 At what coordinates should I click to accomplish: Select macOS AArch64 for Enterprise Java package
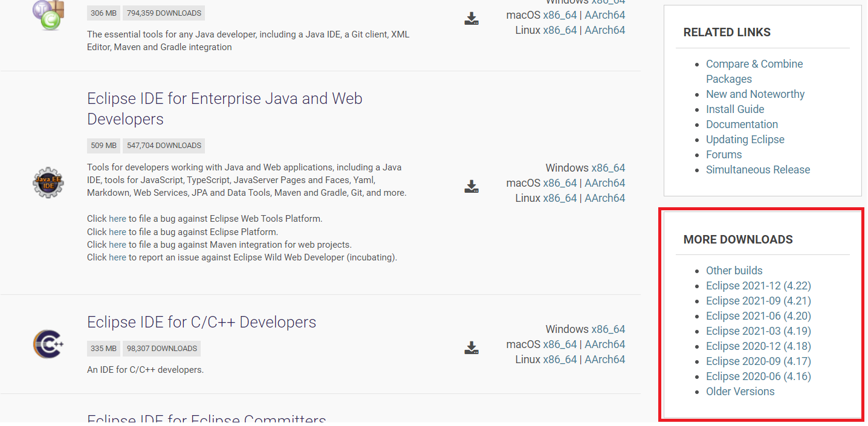click(x=605, y=183)
